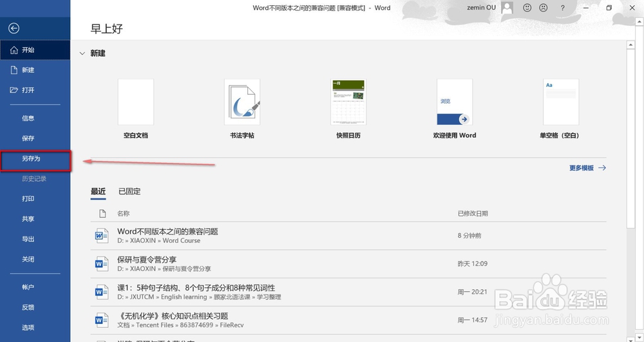Open document Word不同版本之间的兼容问题
Screen dimensions: 644x342
tap(348, 236)
